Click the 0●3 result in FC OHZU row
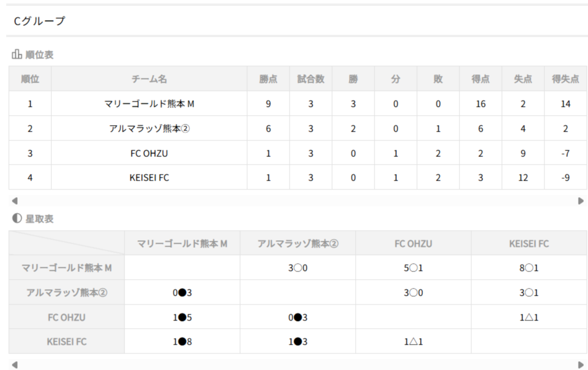Screen dimensions: 588x370 [298, 317]
